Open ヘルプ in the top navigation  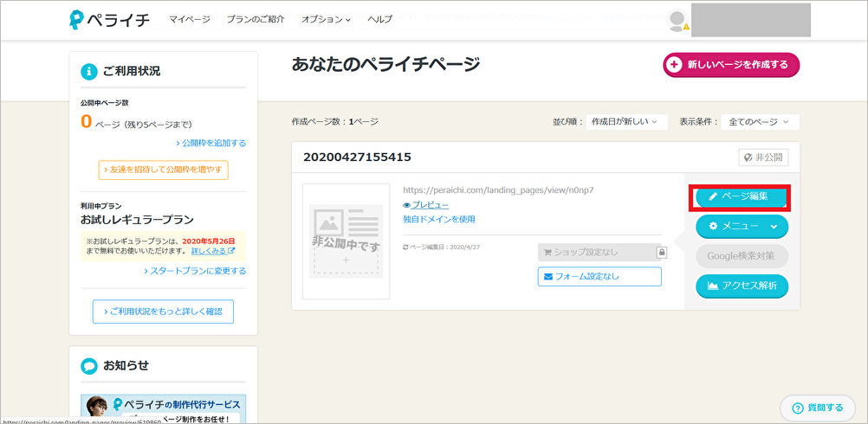379,19
